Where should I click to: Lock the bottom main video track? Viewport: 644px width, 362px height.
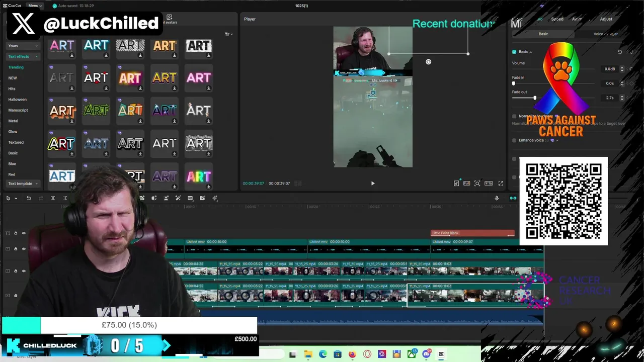click(x=16, y=295)
